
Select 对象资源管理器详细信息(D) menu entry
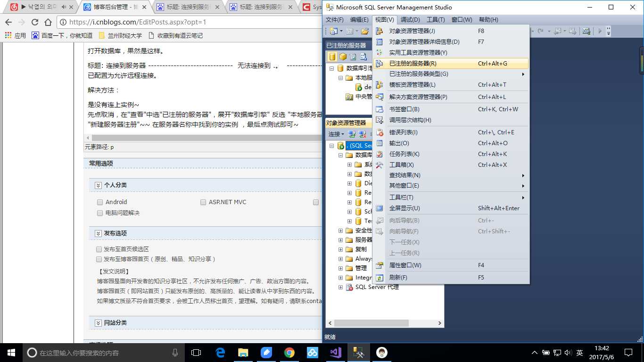[x=451, y=41]
